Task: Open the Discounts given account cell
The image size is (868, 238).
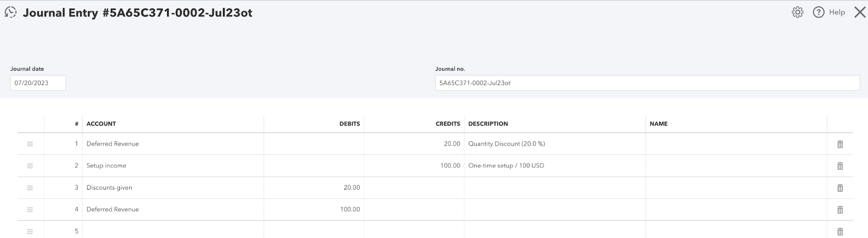Action: (173, 187)
